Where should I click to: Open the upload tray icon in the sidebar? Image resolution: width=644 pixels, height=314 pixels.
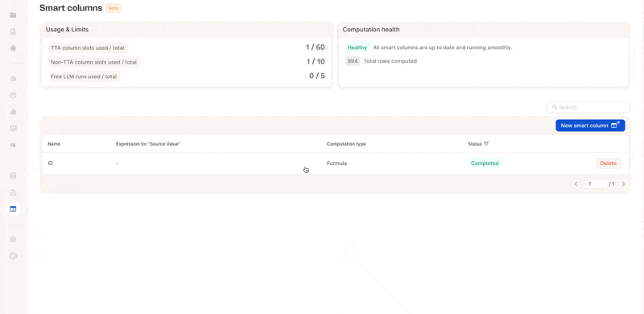click(x=13, y=192)
